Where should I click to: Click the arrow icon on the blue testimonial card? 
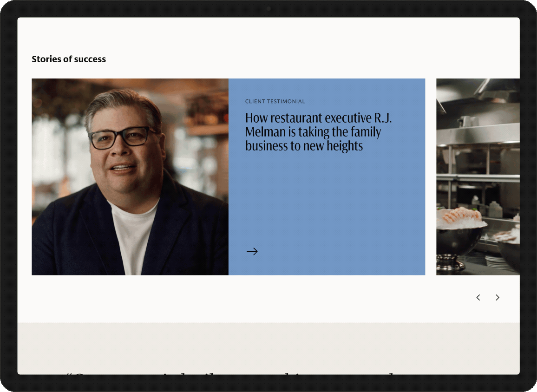(x=252, y=251)
